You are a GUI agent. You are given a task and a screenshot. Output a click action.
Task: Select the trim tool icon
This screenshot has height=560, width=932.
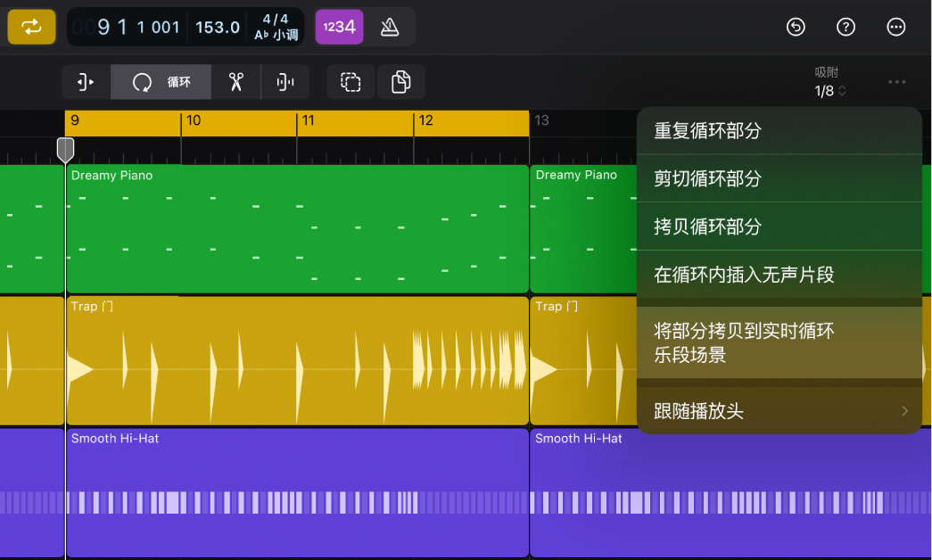click(x=86, y=82)
